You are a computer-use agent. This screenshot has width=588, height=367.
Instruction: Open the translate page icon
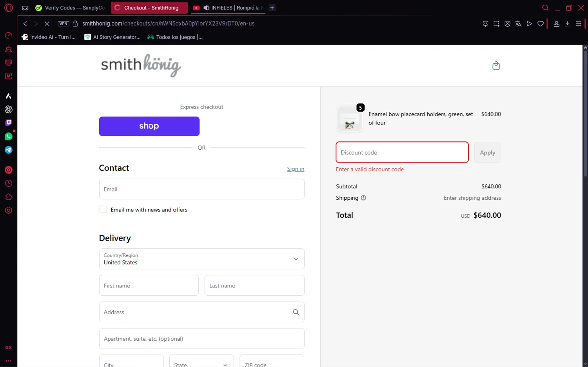point(518,24)
